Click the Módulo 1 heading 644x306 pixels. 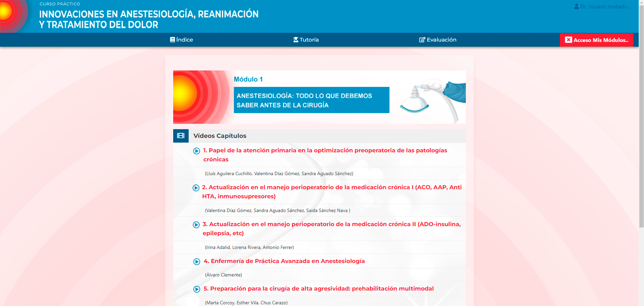248,79
